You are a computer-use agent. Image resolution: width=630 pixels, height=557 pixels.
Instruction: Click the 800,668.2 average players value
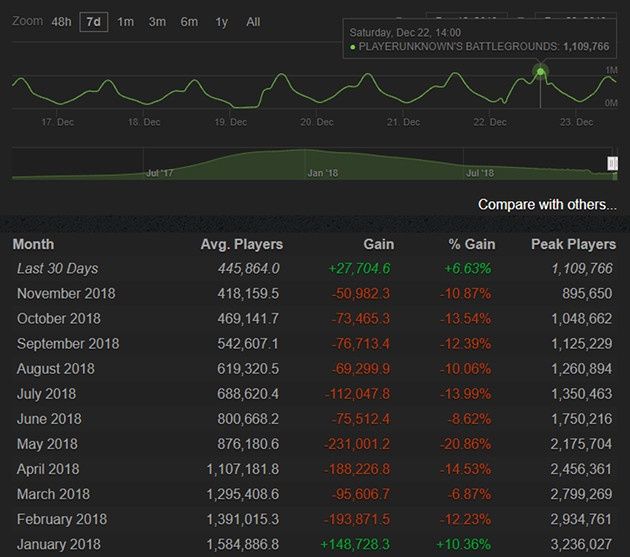pyautogui.click(x=248, y=419)
